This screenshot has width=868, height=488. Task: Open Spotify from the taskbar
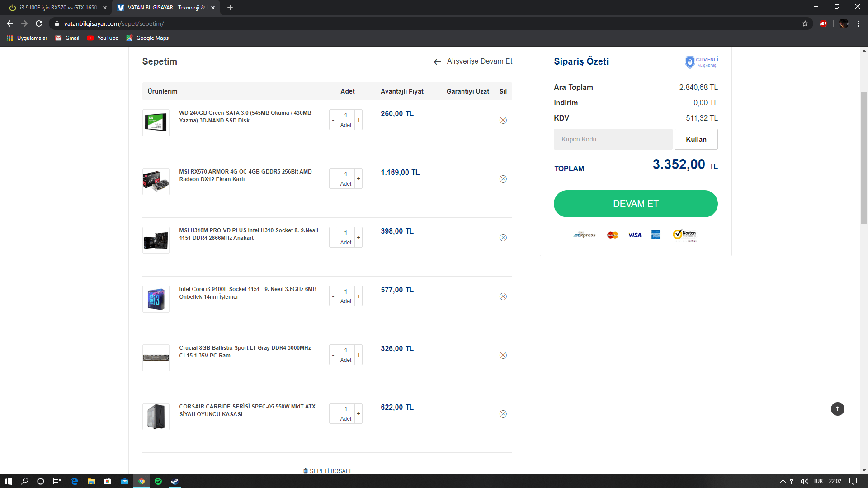coord(158,481)
